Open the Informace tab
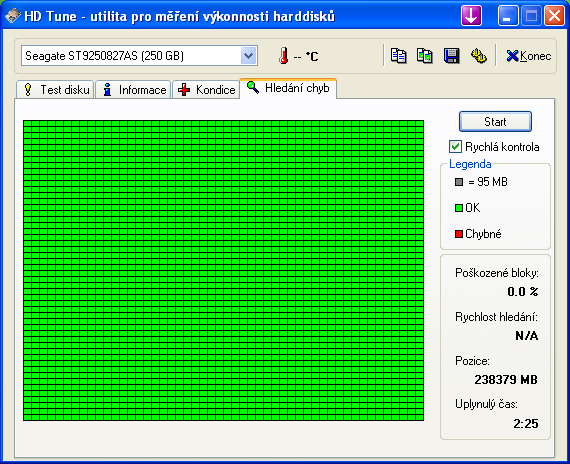The height and width of the screenshot is (464, 570). [133, 89]
